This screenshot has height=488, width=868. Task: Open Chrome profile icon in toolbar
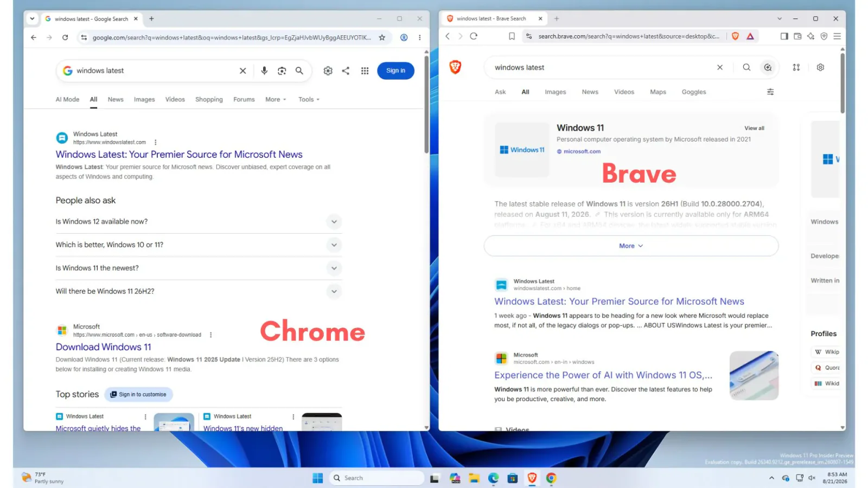[404, 37]
